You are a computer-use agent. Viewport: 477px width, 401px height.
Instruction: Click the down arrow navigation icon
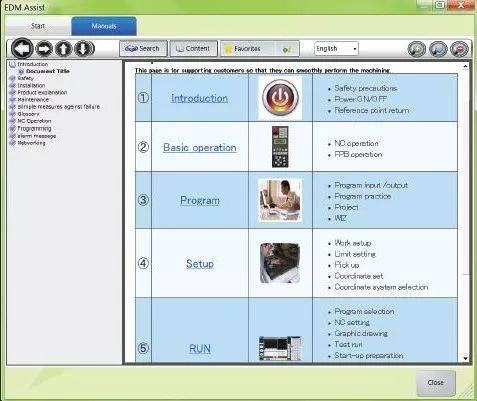[84, 49]
